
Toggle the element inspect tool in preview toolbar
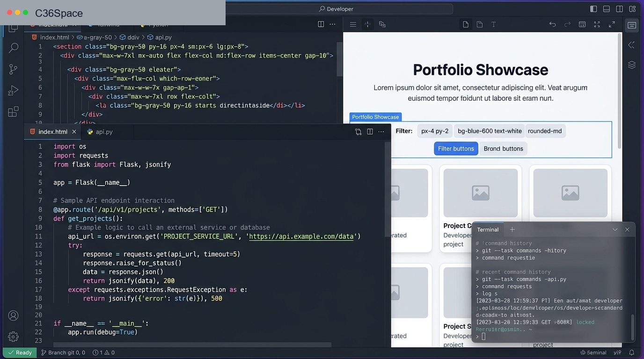tap(368, 24)
